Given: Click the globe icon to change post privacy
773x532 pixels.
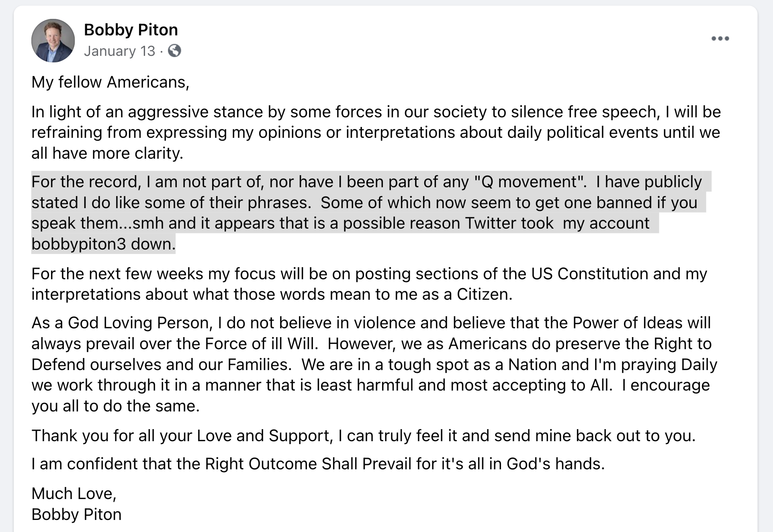Looking at the screenshot, I should click(x=174, y=51).
